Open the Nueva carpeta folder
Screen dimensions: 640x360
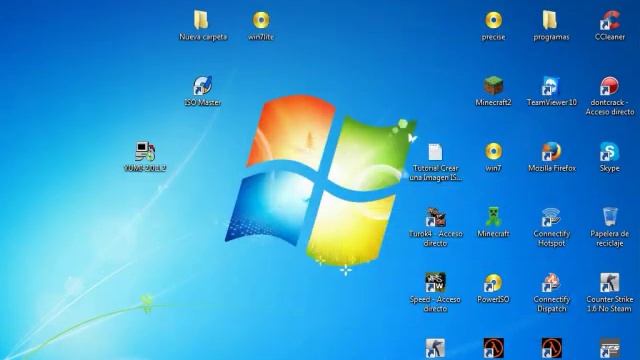pyautogui.click(x=201, y=20)
